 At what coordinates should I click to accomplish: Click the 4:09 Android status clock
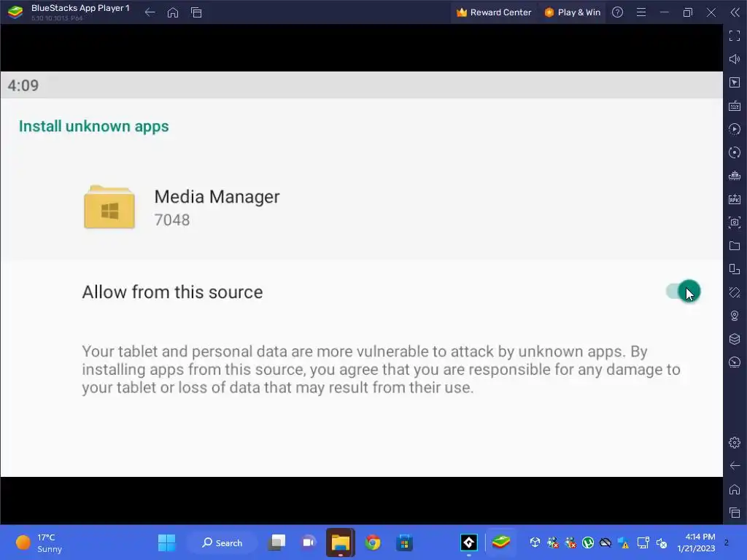click(x=23, y=85)
